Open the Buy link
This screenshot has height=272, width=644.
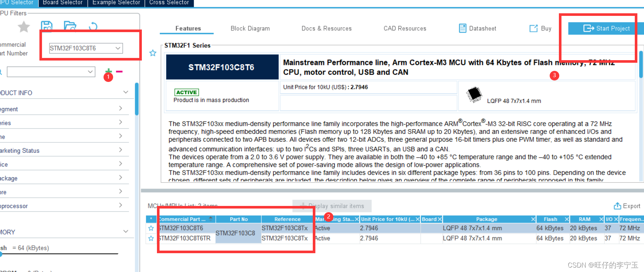tap(540, 28)
